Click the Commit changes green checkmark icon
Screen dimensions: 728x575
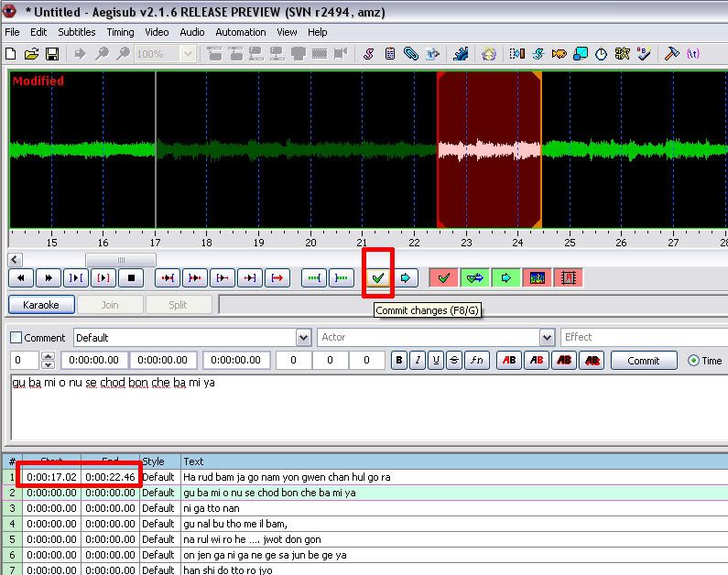click(x=378, y=277)
